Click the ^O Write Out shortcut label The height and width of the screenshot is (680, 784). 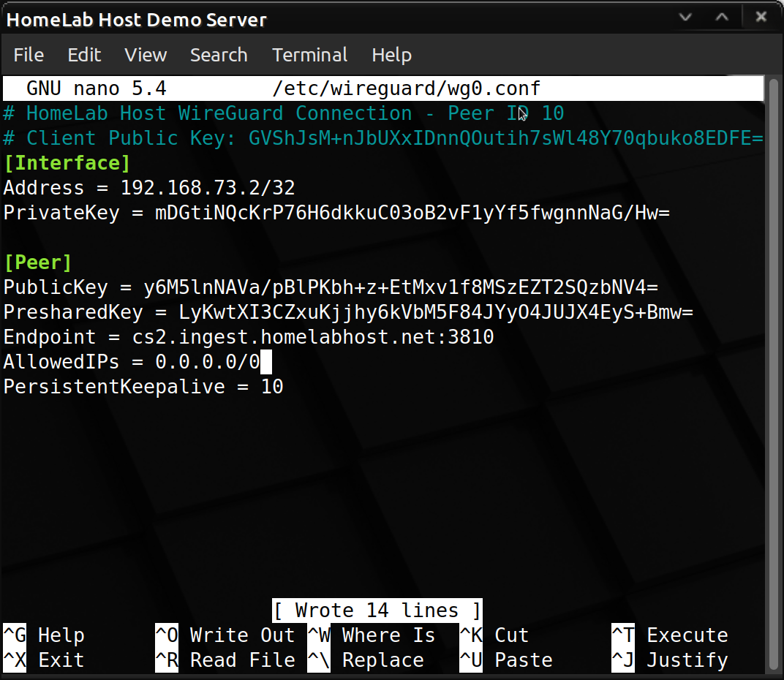(225, 635)
